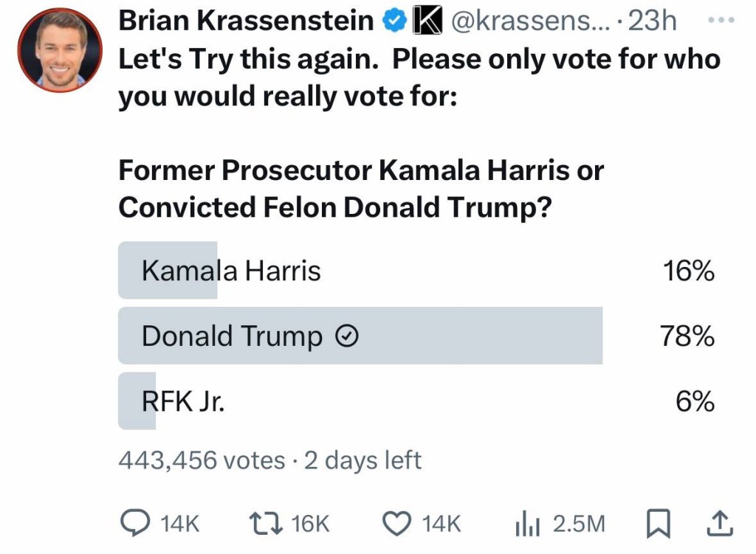756x554 pixels.
Task: Open Brian Krassenstein's profile picture
Action: pyautogui.click(x=60, y=51)
